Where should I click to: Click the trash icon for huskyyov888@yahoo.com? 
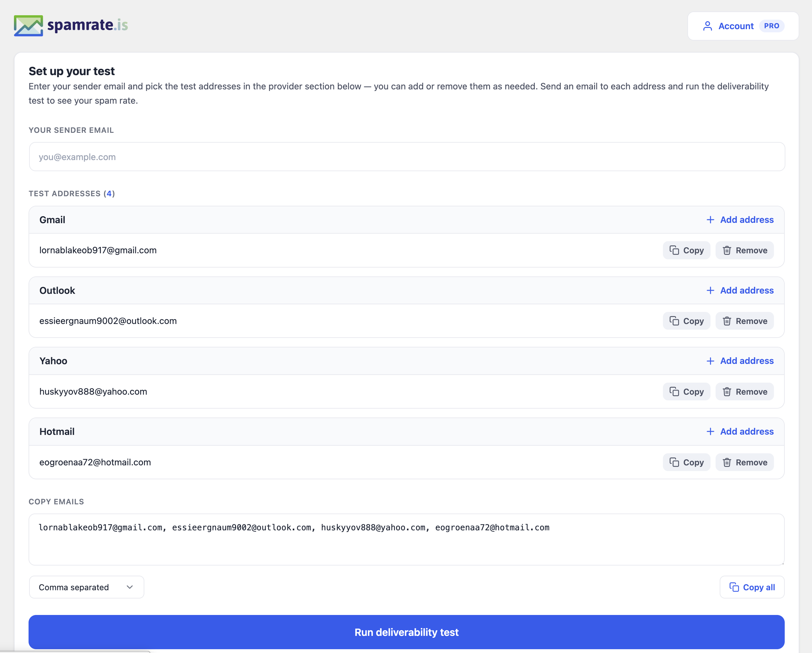727,391
